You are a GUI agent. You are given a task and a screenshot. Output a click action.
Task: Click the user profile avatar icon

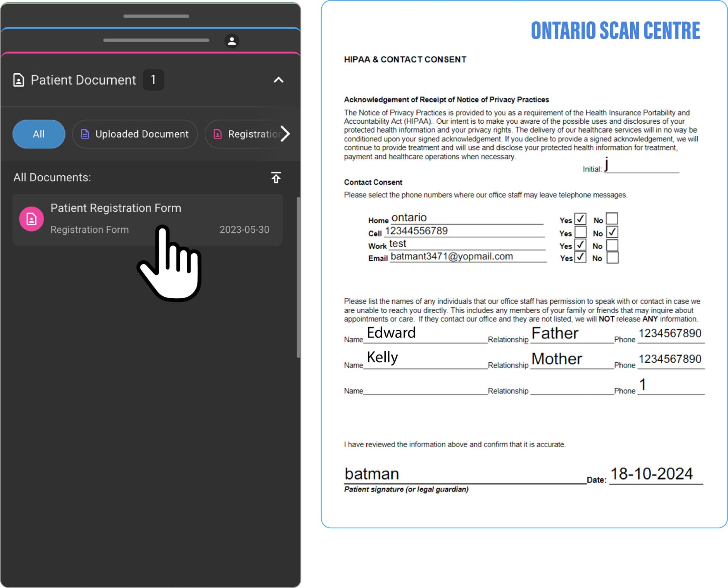pyautogui.click(x=232, y=41)
